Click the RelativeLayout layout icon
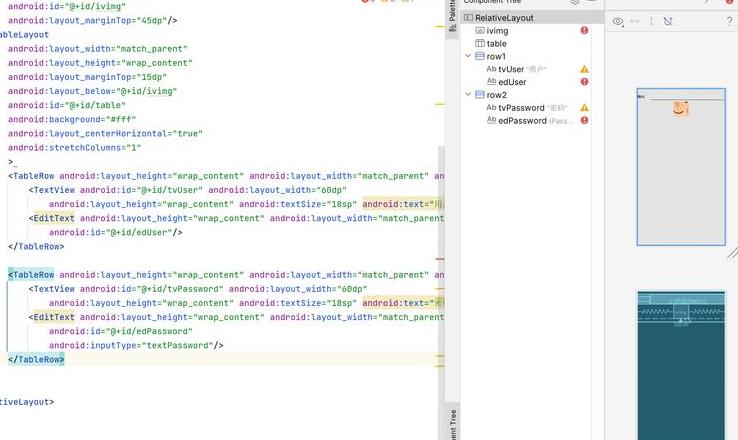The width and height of the screenshot is (738, 440). click(x=468, y=17)
